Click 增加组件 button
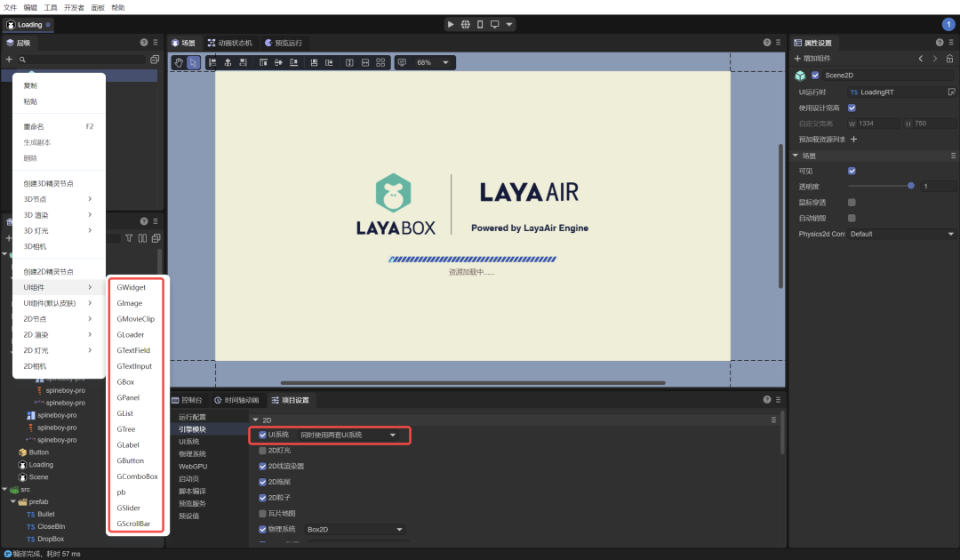Viewport: 960px width, 560px height. tap(812, 59)
